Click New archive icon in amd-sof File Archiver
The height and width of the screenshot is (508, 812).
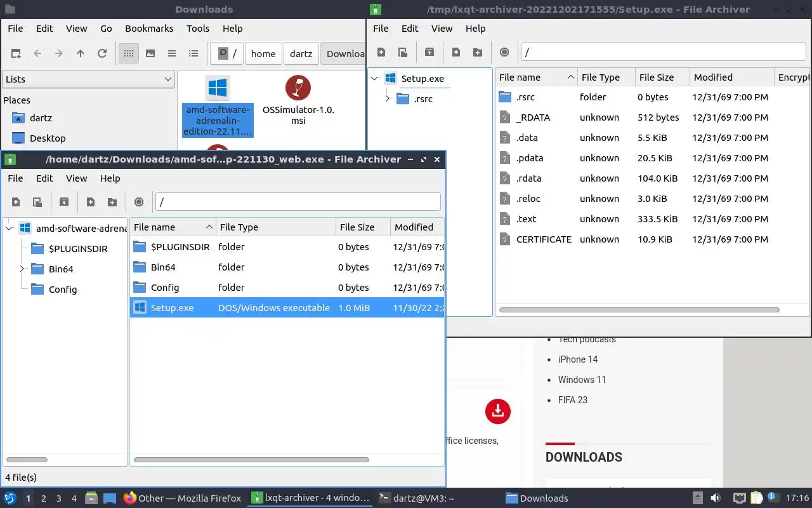(x=16, y=202)
